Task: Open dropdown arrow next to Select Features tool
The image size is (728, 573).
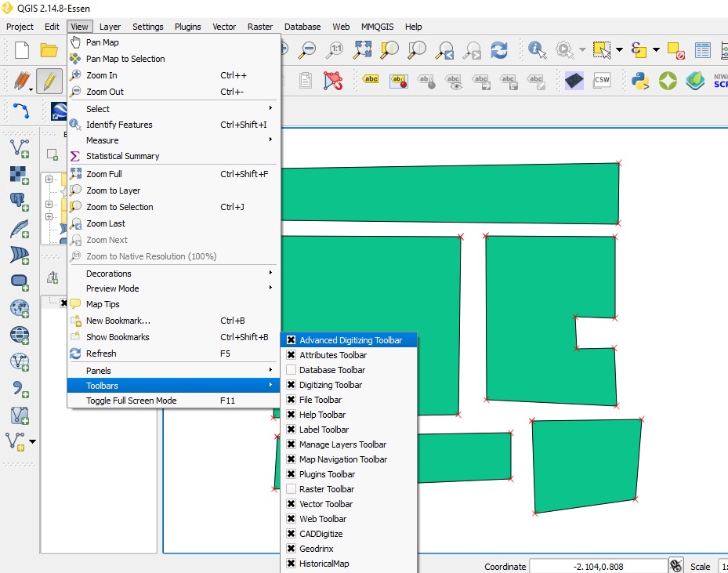Action: click(619, 49)
